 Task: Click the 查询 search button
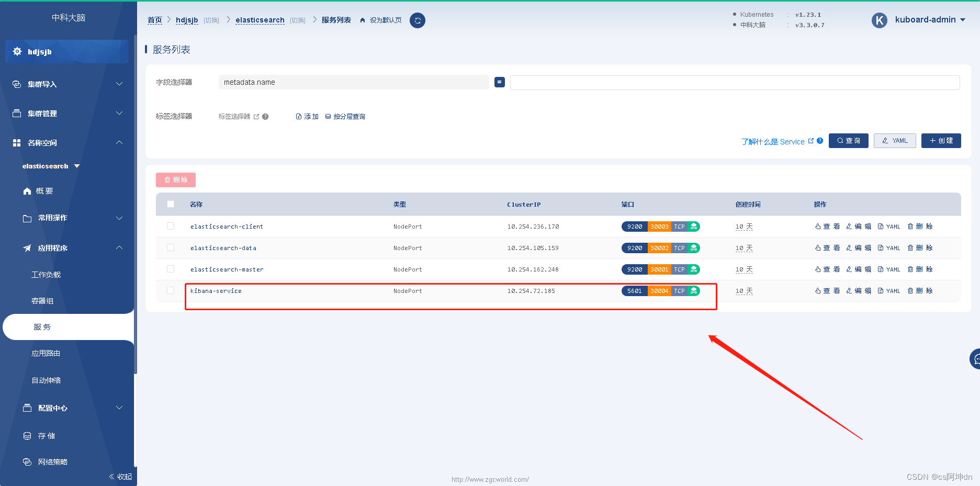pos(849,141)
